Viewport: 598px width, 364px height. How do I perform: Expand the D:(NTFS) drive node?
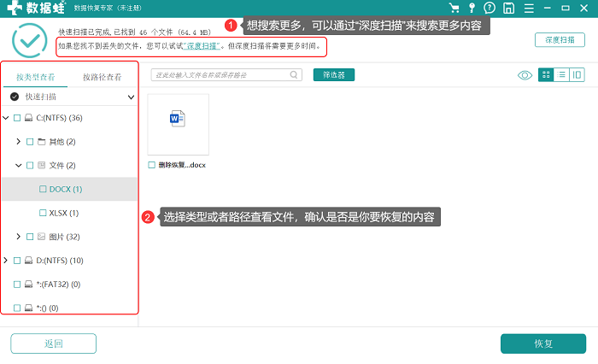(x=5, y=261)
